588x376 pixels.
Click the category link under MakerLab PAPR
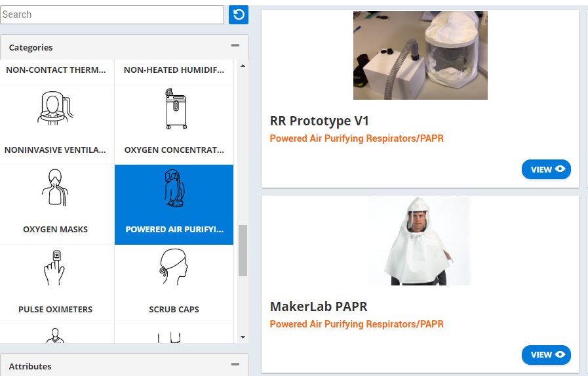(357, 324)
